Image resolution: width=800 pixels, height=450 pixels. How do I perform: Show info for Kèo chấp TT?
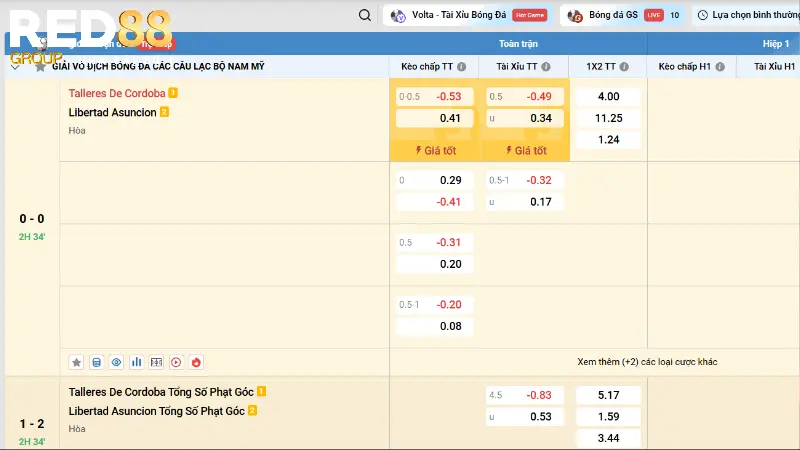click(x=461, y=67)
